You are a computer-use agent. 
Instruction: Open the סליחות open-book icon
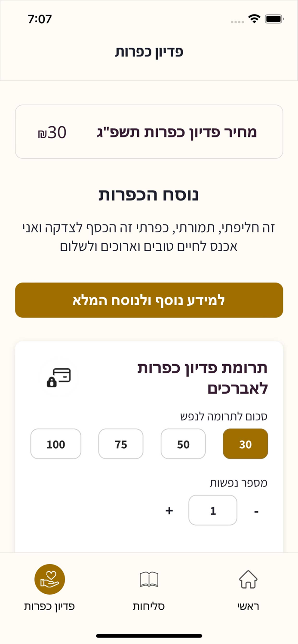click(148, 579)
